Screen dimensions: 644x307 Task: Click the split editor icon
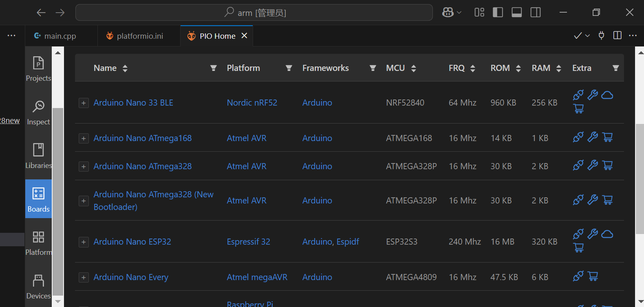(617, 35)
